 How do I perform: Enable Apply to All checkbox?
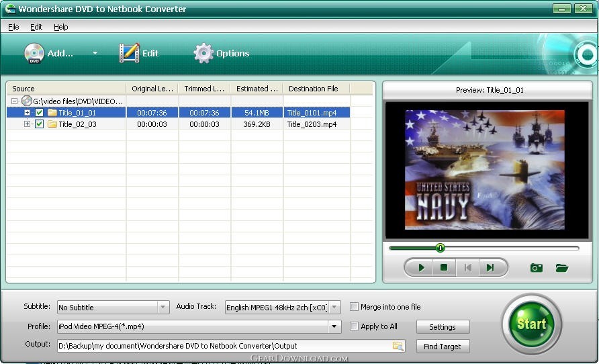coord(354,326)
